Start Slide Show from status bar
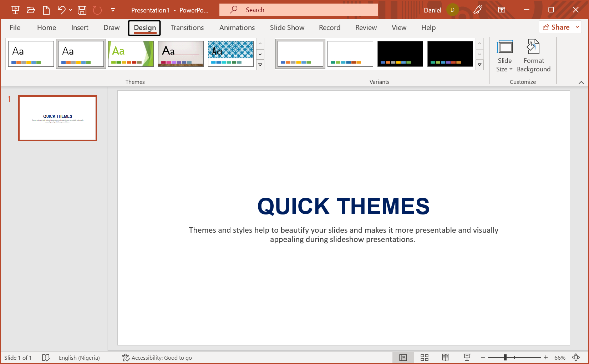Viewport: 589px width, 364px height. 467,357
